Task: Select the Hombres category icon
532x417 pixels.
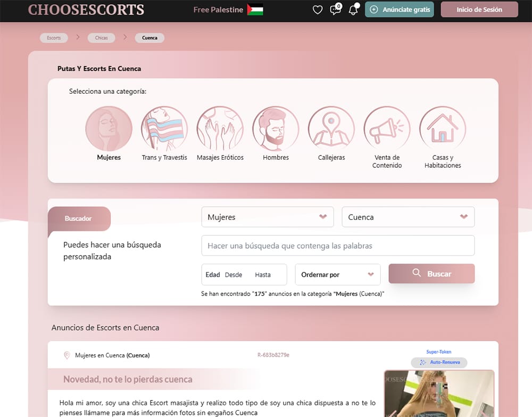Action: click(x=276, y=129)
